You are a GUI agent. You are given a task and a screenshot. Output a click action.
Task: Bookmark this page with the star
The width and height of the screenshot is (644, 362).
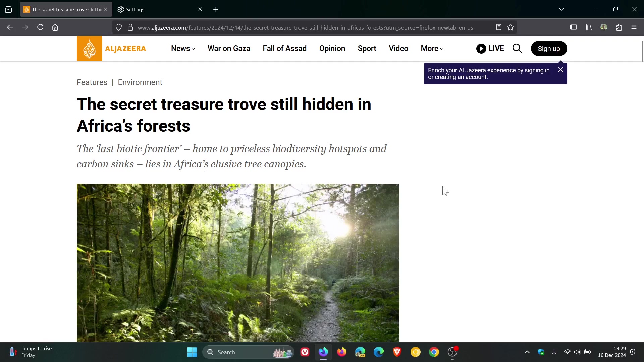[511, 27]
